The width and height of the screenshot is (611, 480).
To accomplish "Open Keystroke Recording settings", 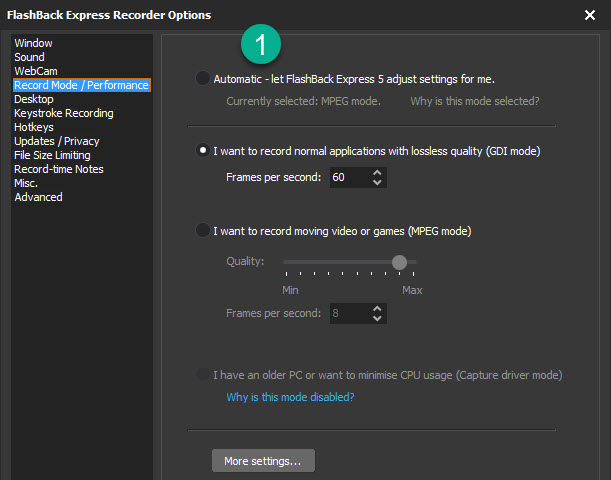I will (x=64, y=113).
